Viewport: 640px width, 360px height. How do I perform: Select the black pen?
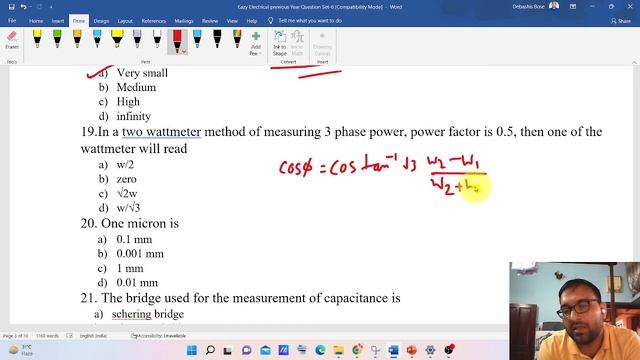[217, 39]
